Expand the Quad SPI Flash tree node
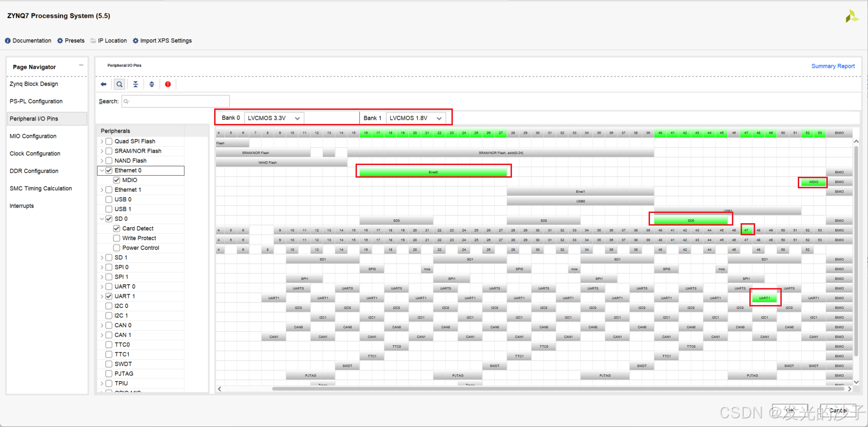 point(102,141)
